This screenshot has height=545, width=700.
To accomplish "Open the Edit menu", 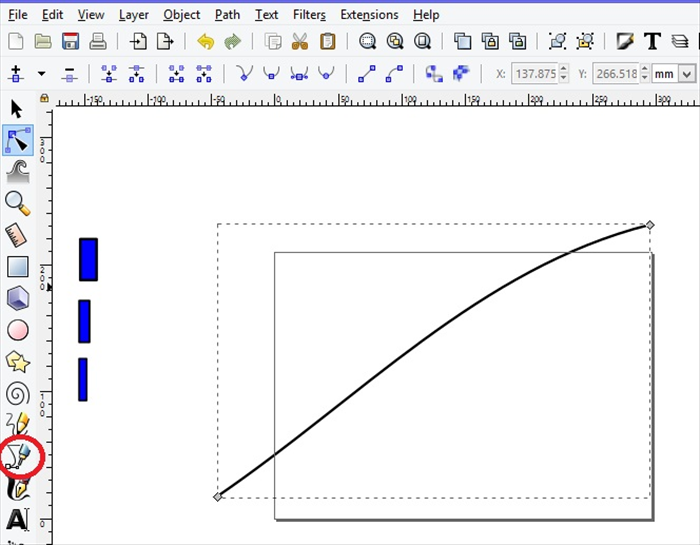I will point(52,15).
